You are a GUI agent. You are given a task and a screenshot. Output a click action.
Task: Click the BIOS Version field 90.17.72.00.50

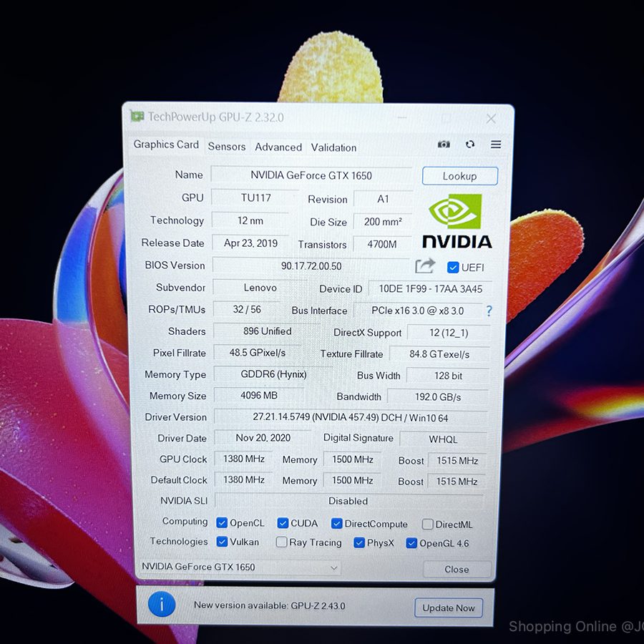click(x=311, y=265)
